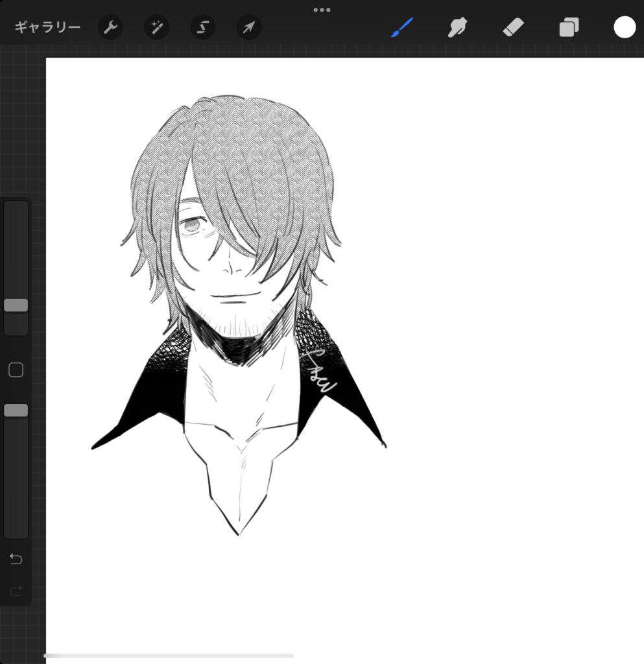Redo using the sidebar redo arrow

tap(16, 590)
